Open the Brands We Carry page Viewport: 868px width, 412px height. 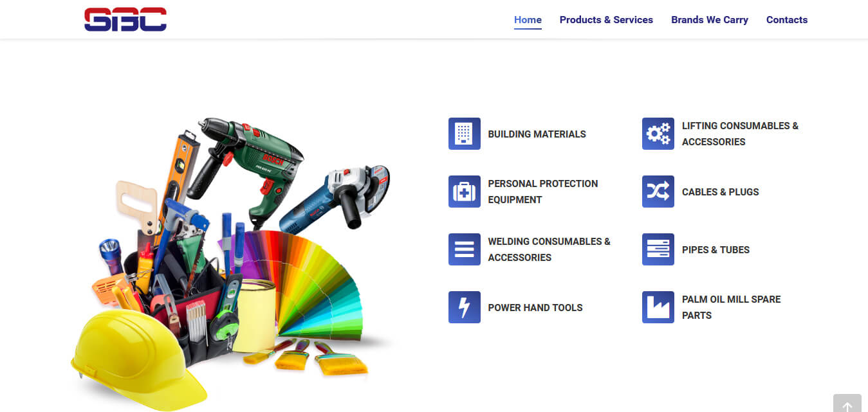pyautogui.click(x=710, y=20)
